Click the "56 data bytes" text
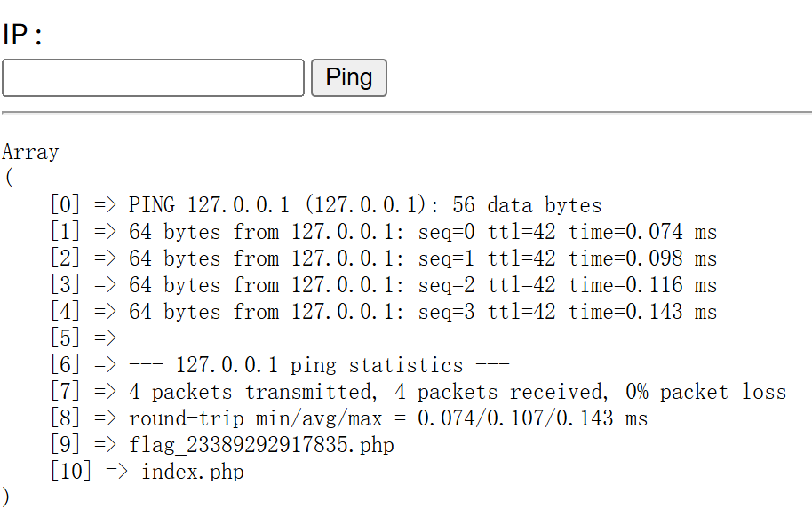Image resolution: width=812 pixels, height=509 pixels. tap(527, 205)
